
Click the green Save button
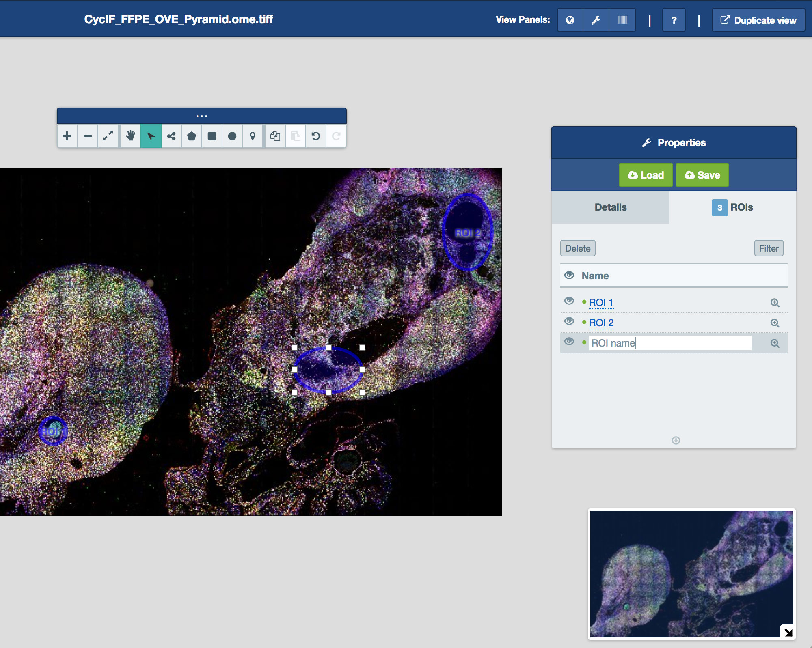[x=702, y=175]
